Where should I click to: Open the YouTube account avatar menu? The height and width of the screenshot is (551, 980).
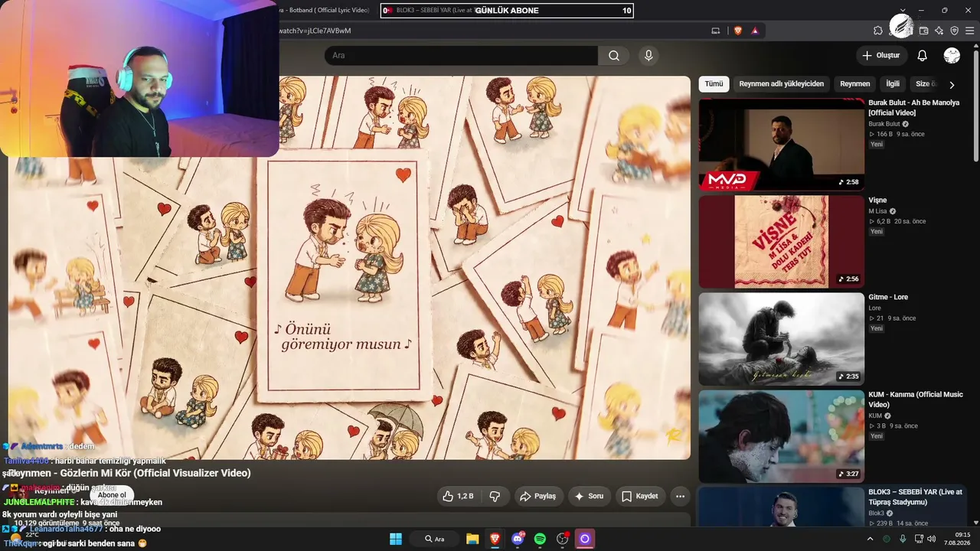click(x=952, y=55)
